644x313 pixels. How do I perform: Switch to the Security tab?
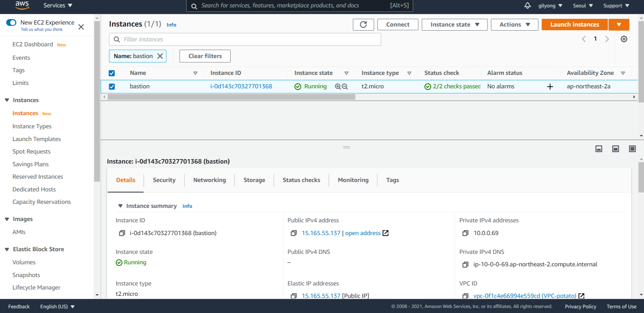(164, 180)
